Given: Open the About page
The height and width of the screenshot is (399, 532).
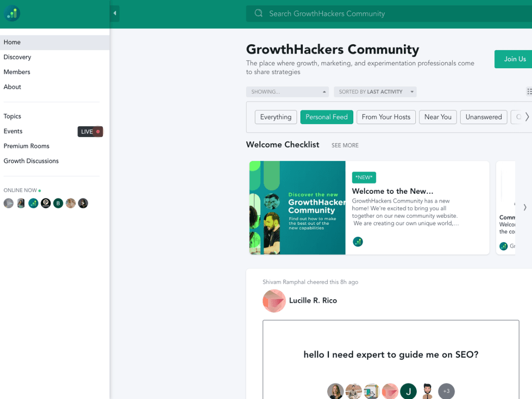Looking at the screenshot, I should click(x=12, y=87).
